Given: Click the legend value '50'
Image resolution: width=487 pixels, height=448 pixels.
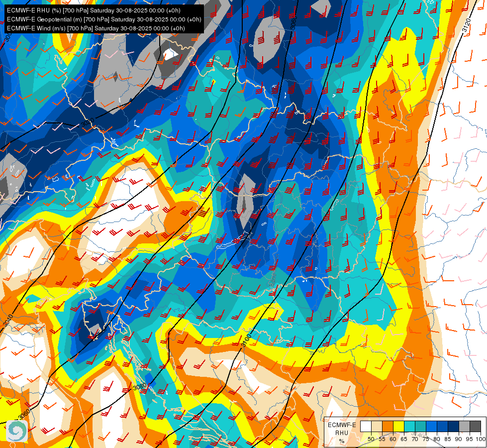Looking at the screenshot, I should tap(371, 440).
